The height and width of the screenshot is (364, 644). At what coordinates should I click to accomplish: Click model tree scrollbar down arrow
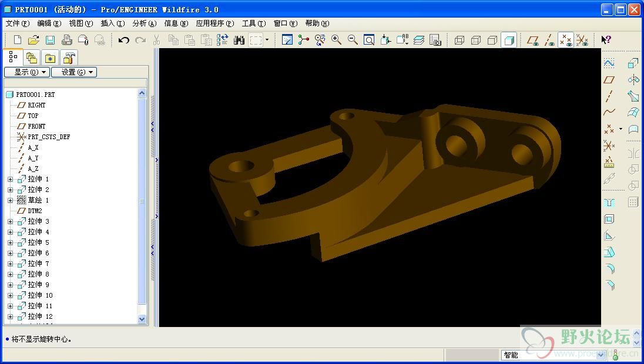(x=142, y=319)
